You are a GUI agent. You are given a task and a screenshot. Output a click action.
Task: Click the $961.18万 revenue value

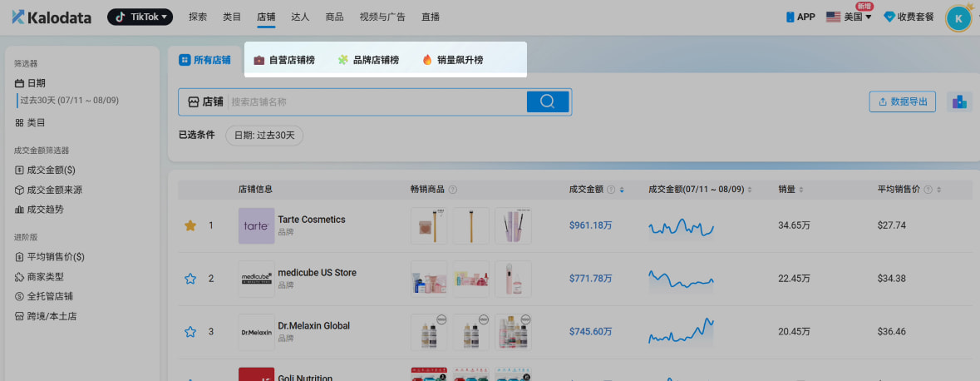coord(591,225)
